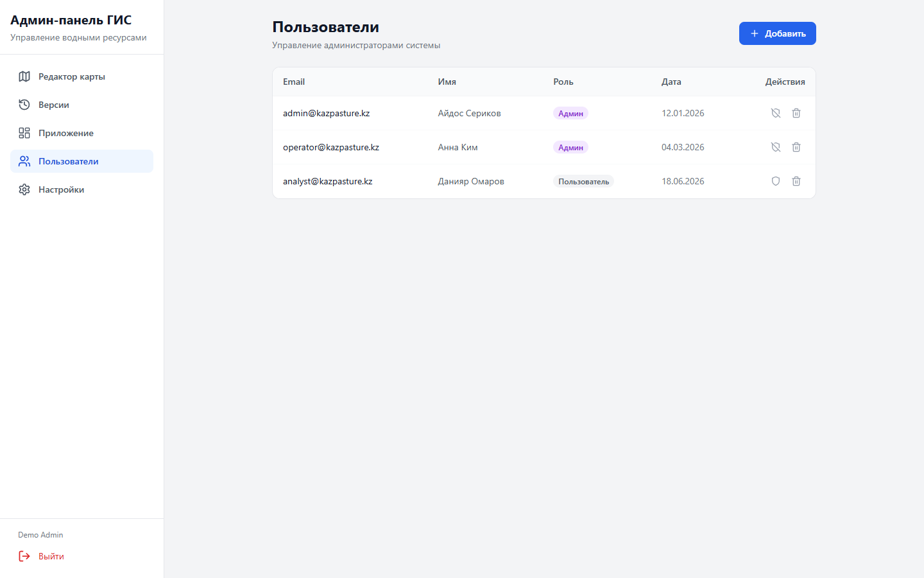Open the map editor (Редактор карты) icon

pos(24,76)
